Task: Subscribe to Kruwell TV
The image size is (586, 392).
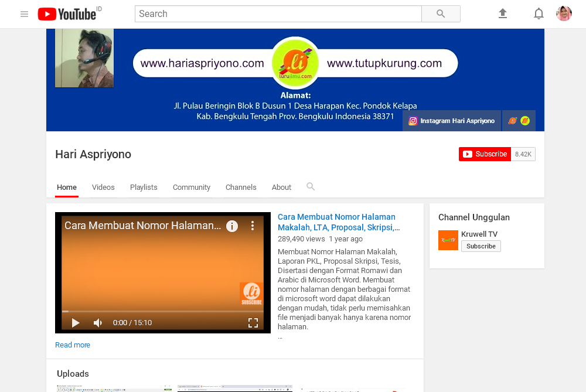Action: [481, 246]
